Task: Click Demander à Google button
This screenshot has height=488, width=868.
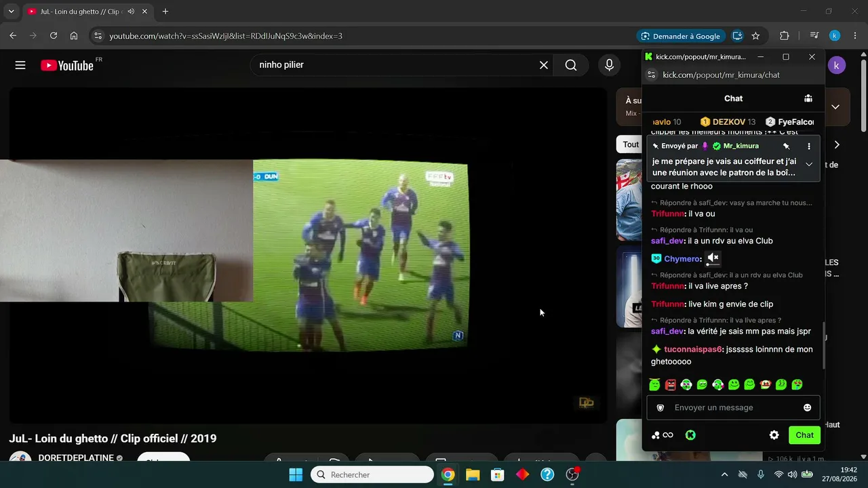Action: (x=680, y=36)
